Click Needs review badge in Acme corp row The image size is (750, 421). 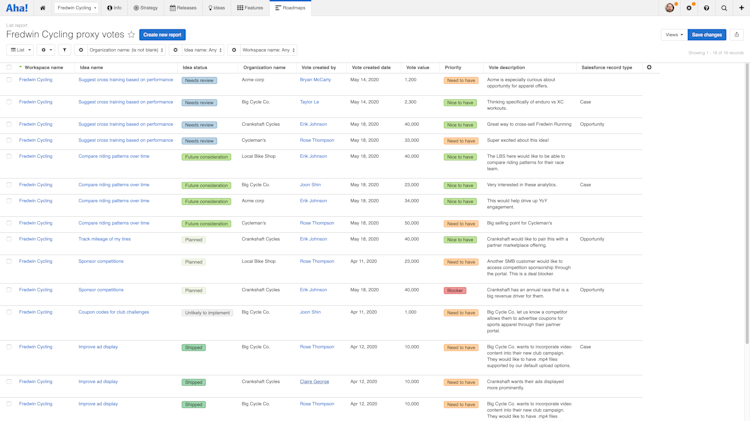(199, 80)
